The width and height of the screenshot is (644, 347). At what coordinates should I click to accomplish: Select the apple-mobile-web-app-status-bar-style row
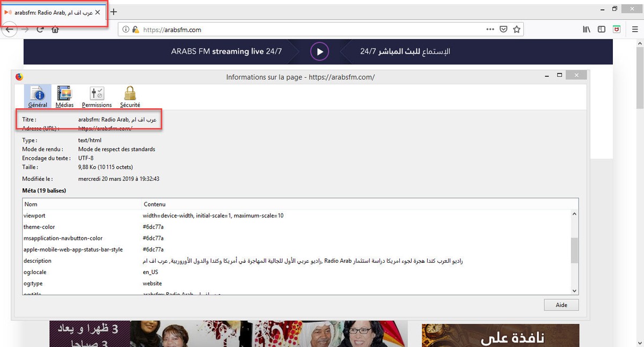click(297, 249)
